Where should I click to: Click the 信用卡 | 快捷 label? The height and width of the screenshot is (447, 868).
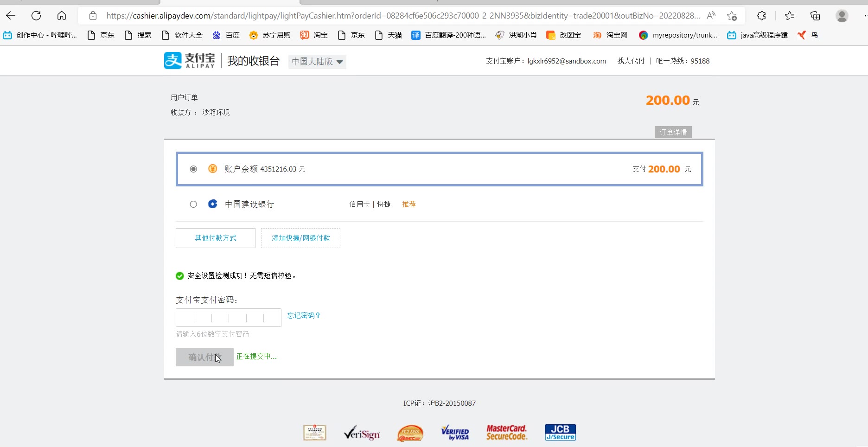click(x=370, y=204)
